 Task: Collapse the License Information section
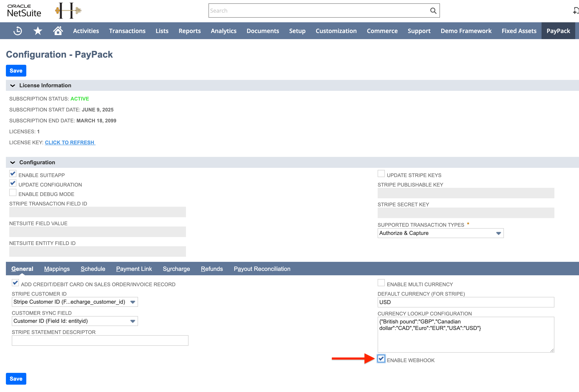pyautogui.click(x=12, y=85)
